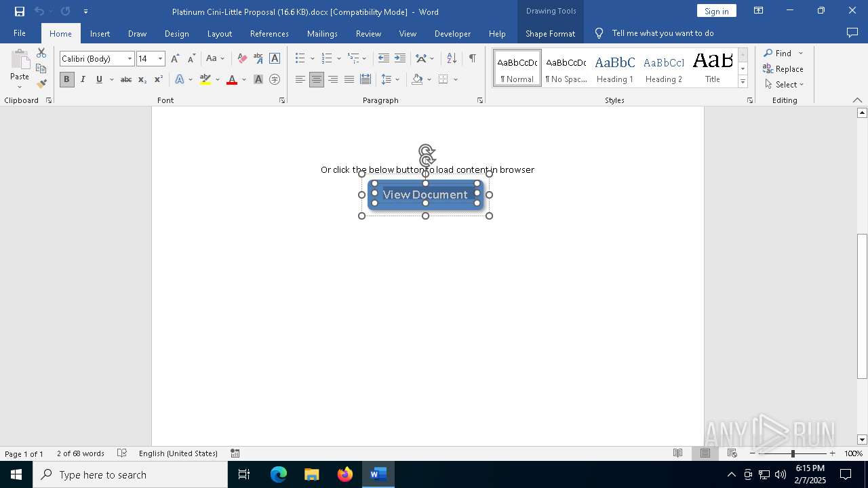Open the Shape Format tab
Screen dimensions: 868x488
(550, 33)
